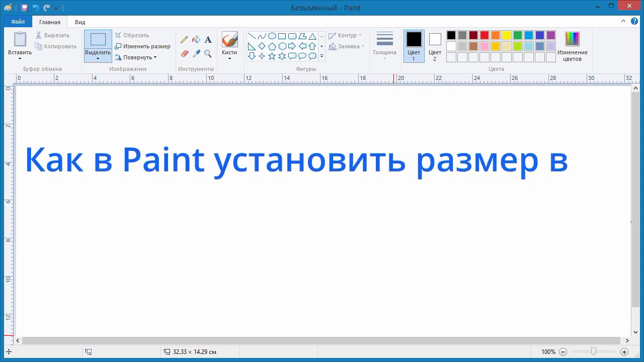
Task: Open Изменить размер resize dialog
Action: [142, 46]
